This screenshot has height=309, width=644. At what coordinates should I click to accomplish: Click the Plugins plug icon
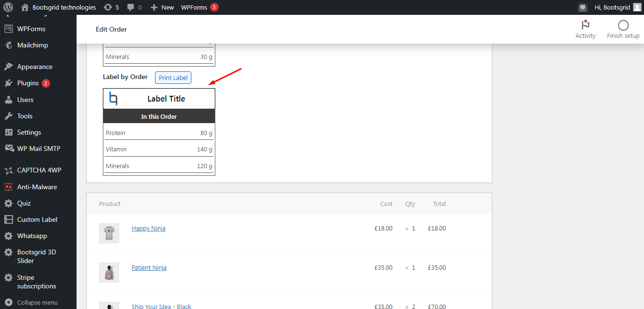tap(9, 83)
